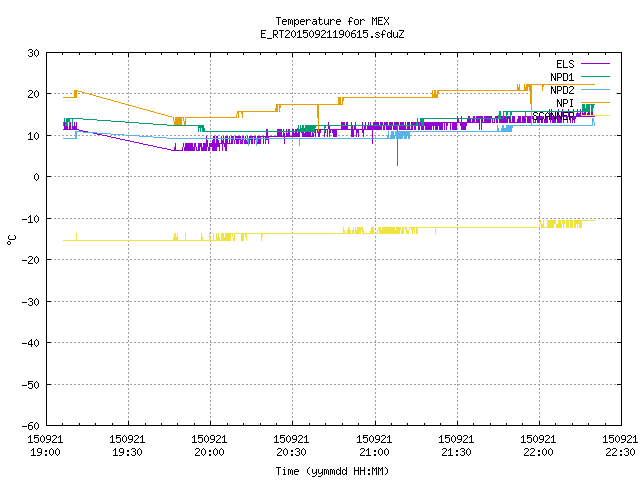The image size is (640, 480).
Task: Click the x-axis label 150921 21:00
Action: click(374, 446)
